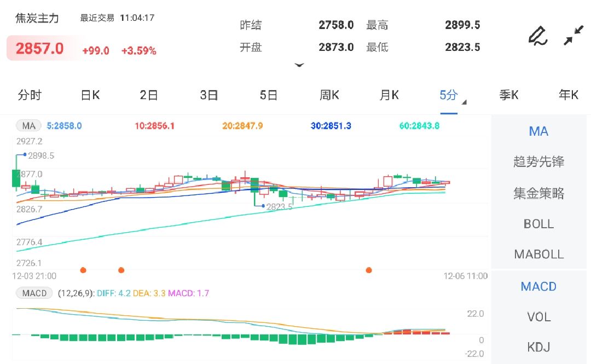Choose KDJ sub-indicator
Viewport: 591px width, 364px height.
click(538, 347)
